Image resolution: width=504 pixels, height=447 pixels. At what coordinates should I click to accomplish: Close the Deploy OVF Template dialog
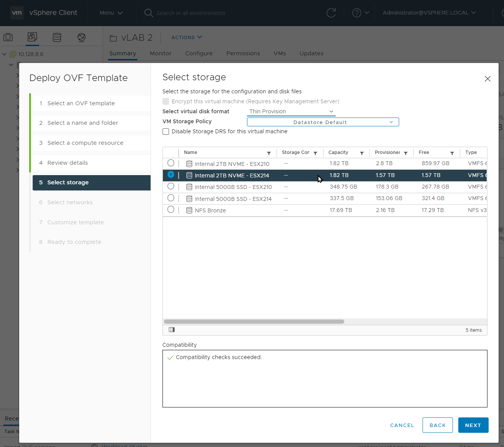[487, 79]
